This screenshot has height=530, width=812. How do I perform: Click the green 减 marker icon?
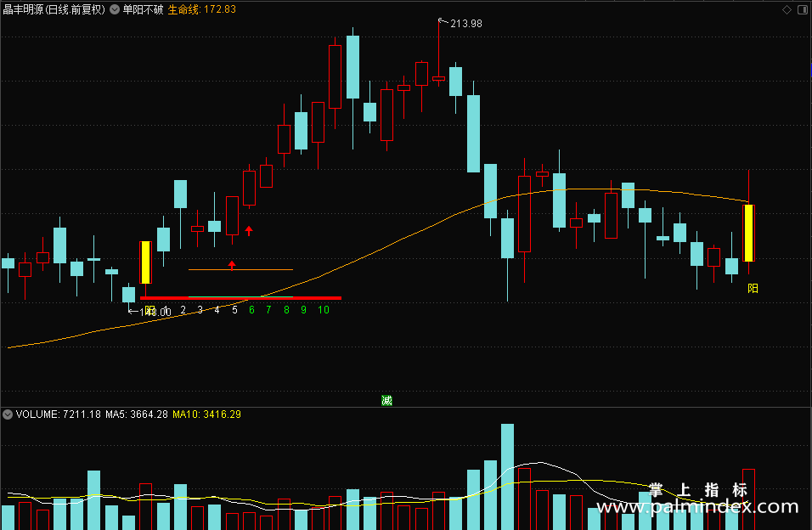click(x=386, y=401)
